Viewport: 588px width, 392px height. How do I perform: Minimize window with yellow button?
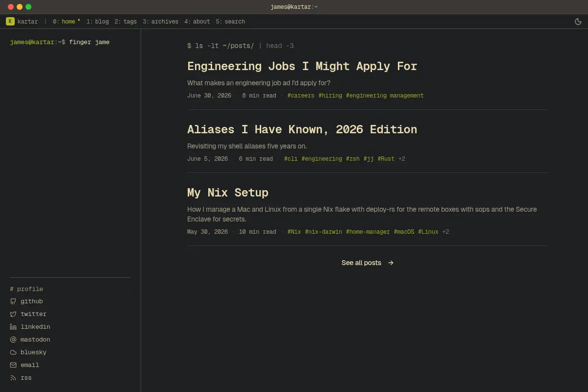point(20,7)
